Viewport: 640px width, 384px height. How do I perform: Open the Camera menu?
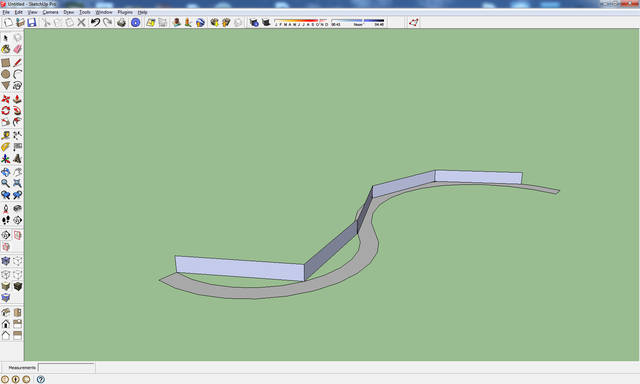tap(51, 12)
